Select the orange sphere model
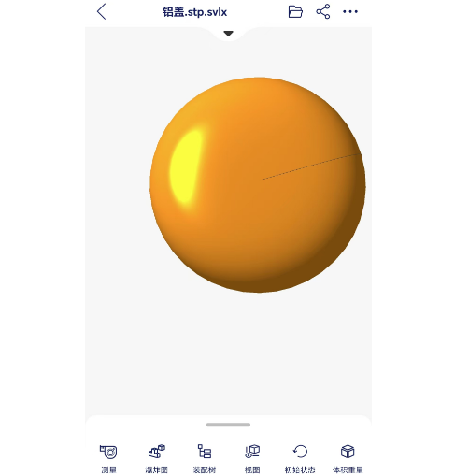This screenshot has width=469, height=476. (x=258, y=185)
